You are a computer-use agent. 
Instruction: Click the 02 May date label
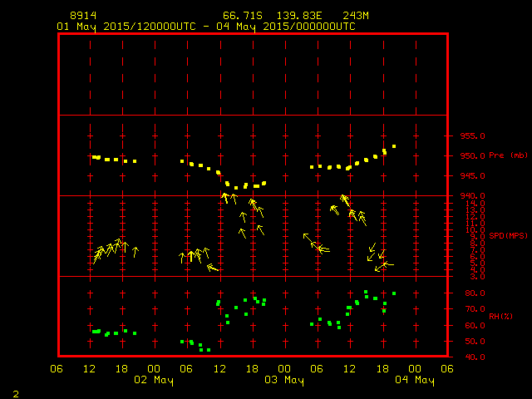[154, 380]
